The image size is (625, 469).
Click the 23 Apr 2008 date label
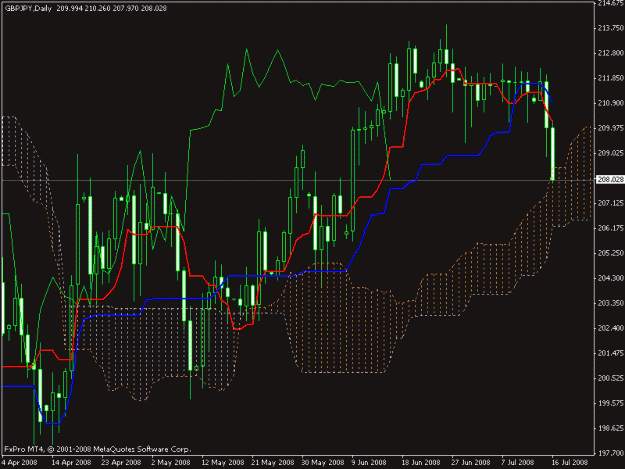pyautogui.click(x=121, y=463)
